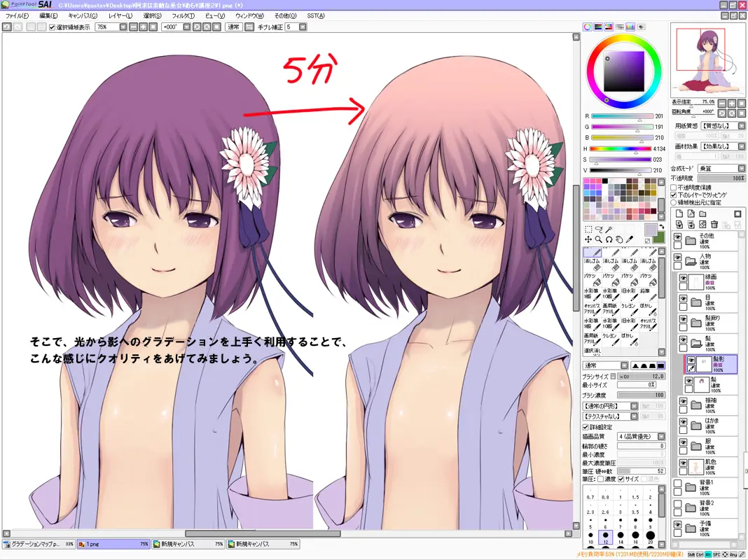
Task: Select the move tool
Action: click(x=588, y=239)
